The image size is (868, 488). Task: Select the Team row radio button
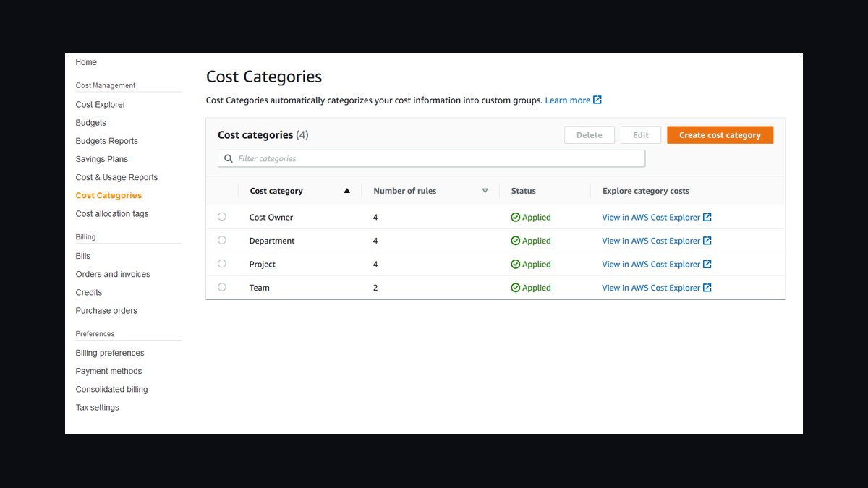click(222, 287)
